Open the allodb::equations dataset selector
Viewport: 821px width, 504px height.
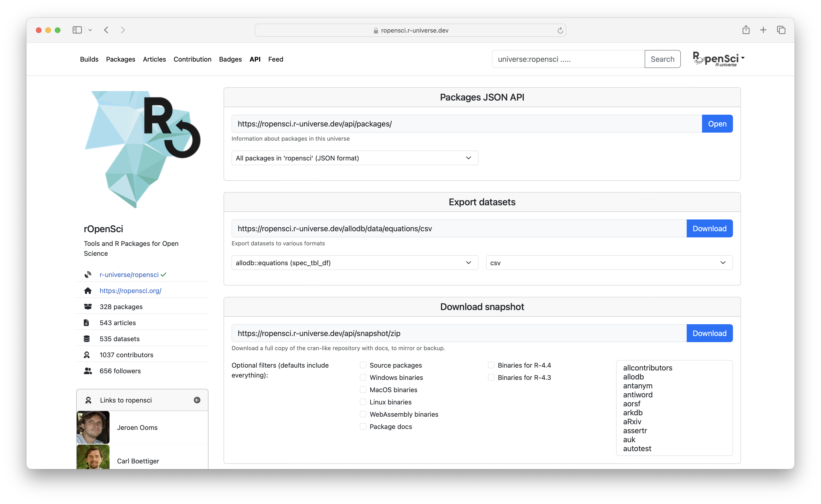point(355,262)
